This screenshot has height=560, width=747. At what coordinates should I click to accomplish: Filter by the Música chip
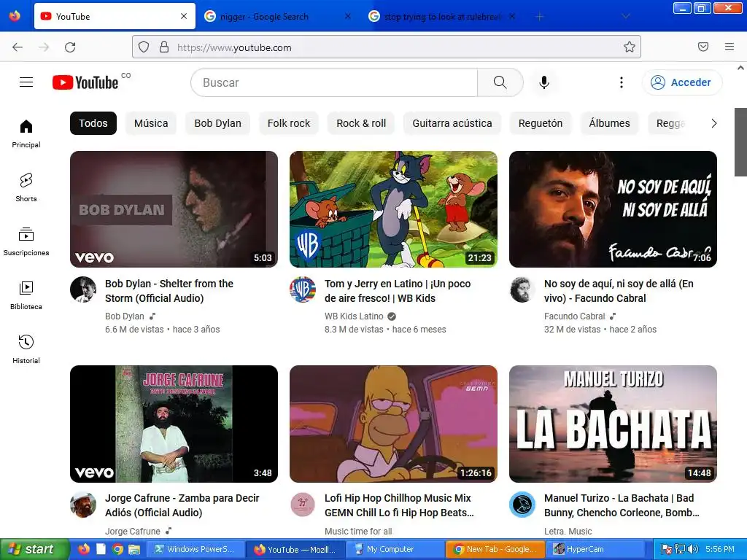151,123
